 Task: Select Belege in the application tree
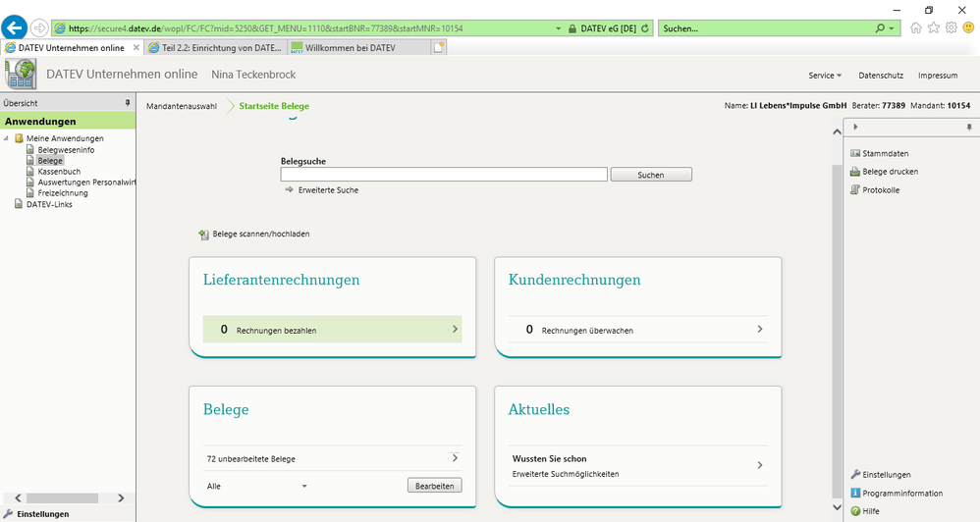50,161
